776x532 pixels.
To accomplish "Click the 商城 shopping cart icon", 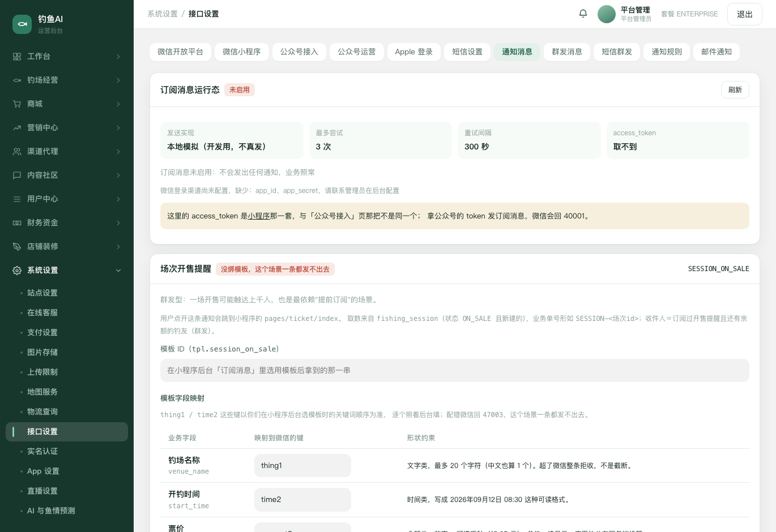I will [17, 104].
